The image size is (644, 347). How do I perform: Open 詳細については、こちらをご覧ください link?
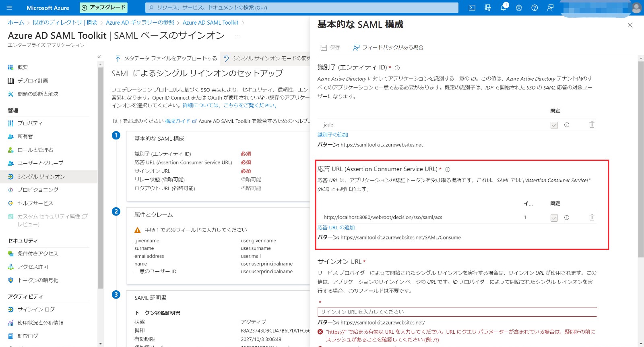230,105
